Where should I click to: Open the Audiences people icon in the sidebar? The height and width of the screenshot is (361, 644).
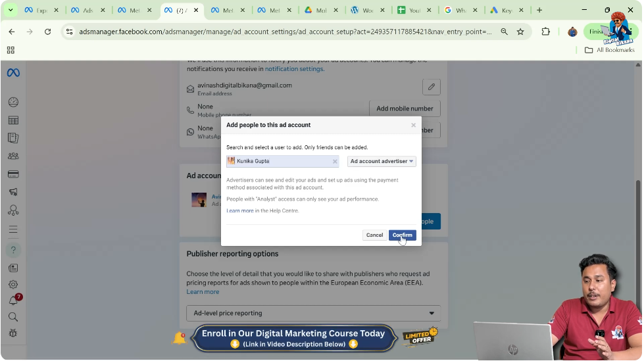(x=13, y=156)
